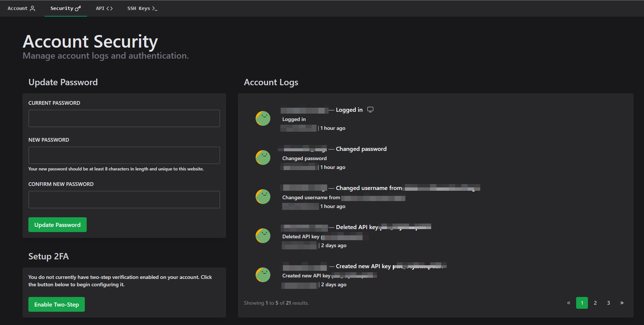
Task: Go to previous page with double-left arrow
Action: [568, 303]
